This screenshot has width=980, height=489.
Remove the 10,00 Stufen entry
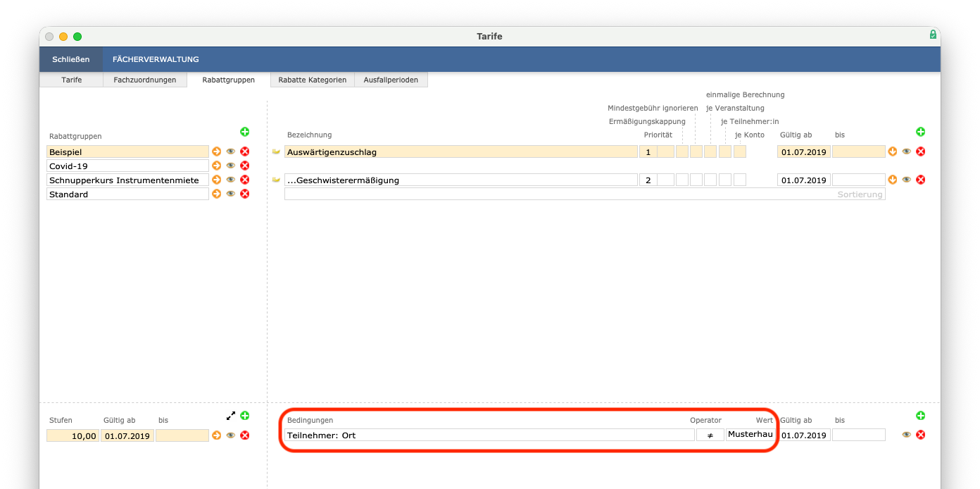pyautogui.click(x=245, y=435)
